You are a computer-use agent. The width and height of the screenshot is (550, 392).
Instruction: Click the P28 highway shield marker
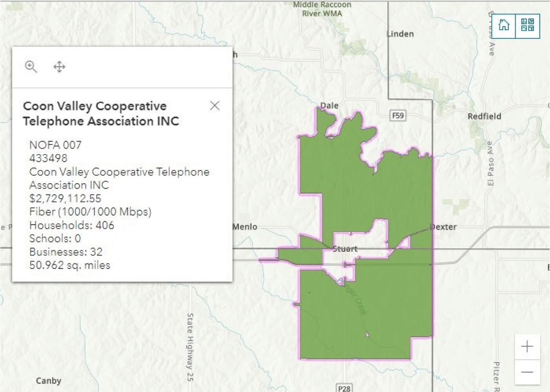(x=344, y=388)
